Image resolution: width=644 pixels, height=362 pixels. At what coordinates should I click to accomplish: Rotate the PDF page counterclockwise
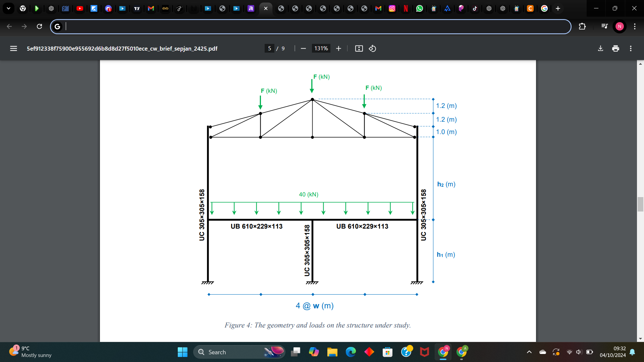[372, 48]
